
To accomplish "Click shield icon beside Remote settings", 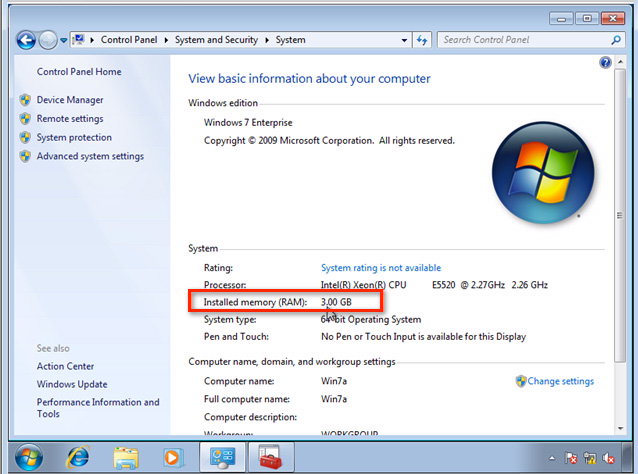I will coord(25,118).
